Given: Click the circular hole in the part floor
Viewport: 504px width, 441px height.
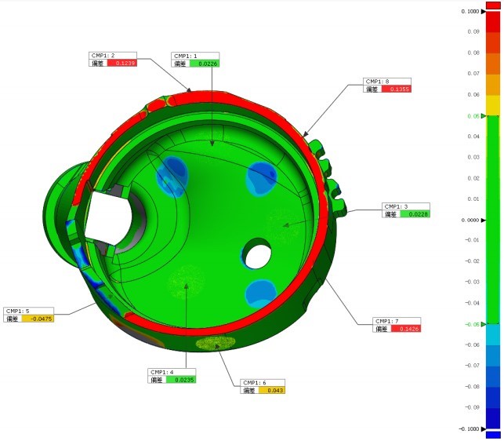Looking at the screenshot, I should [x=256, y=255].
